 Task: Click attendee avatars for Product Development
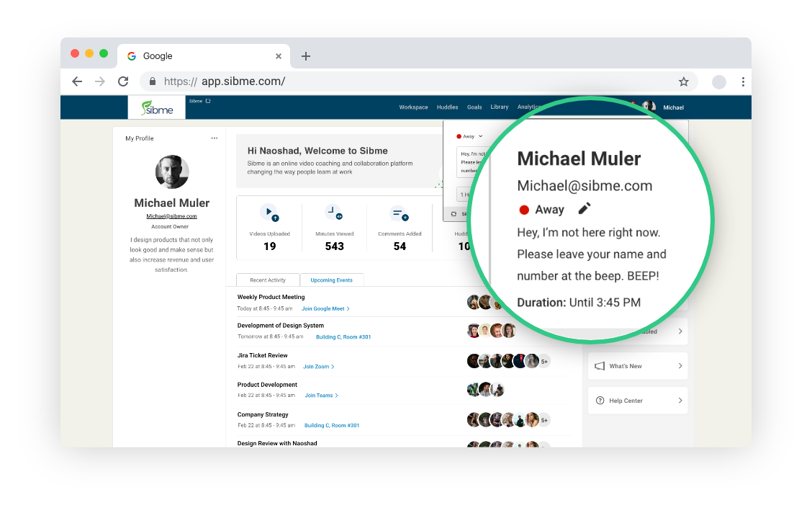(485, 389)
